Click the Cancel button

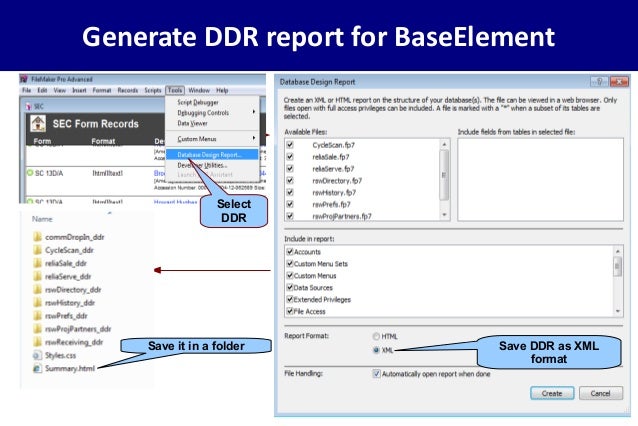click(x=601, y=393)
